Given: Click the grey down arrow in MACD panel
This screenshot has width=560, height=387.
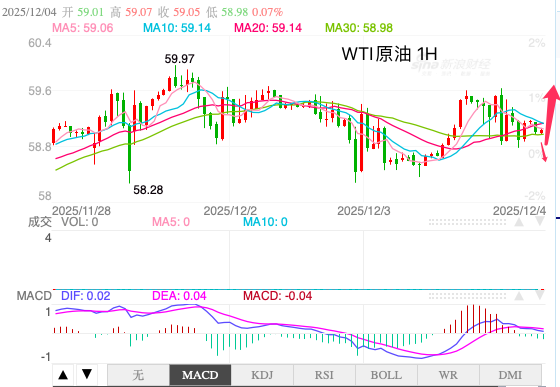Looking at the screenshot, I should click(540, 296).
